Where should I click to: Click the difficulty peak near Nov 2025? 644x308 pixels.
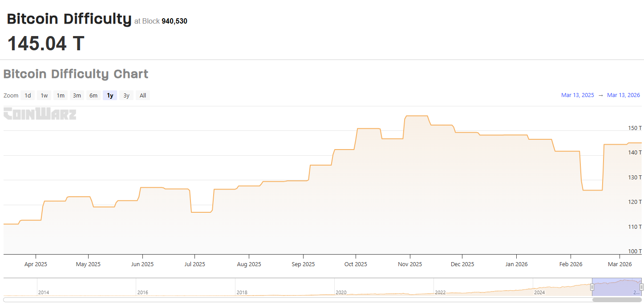click(416, 116)
